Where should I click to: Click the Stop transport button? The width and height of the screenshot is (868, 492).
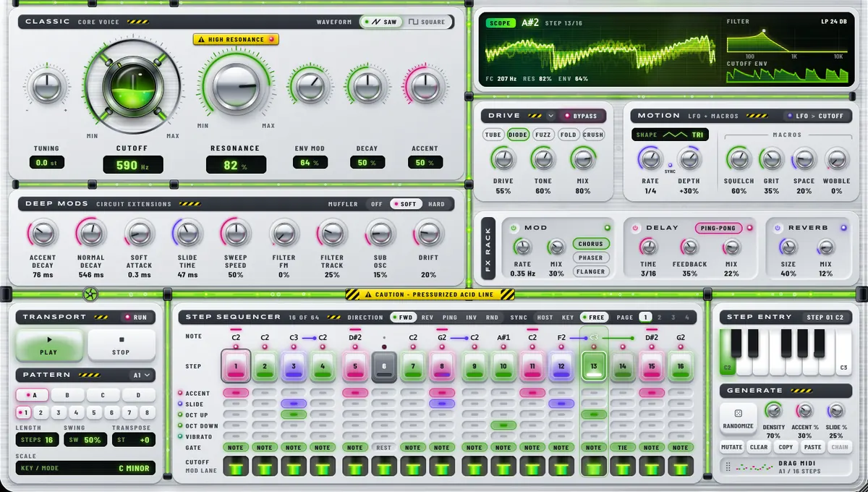click(x=121, y=345)
